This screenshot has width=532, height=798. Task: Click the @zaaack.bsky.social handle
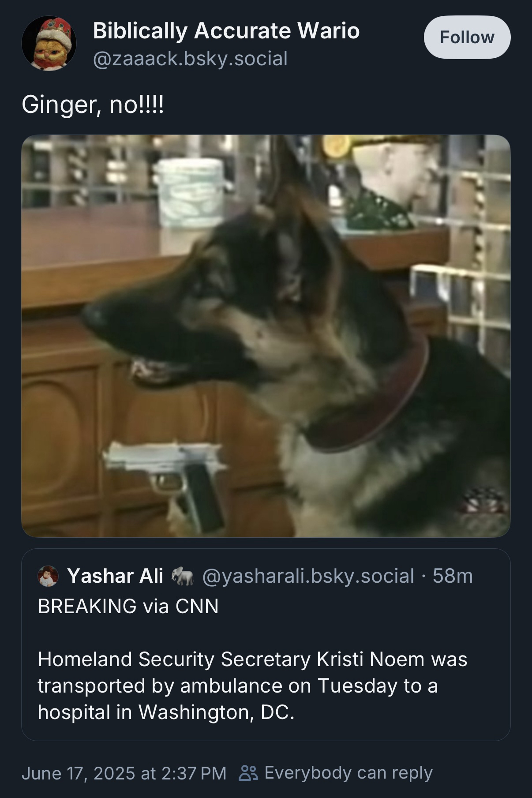pos(190,59)
